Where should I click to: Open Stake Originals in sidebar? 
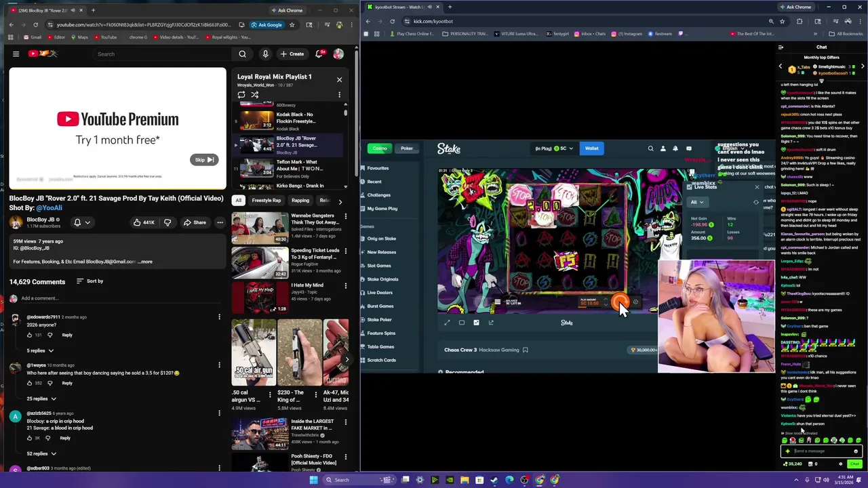382,279
